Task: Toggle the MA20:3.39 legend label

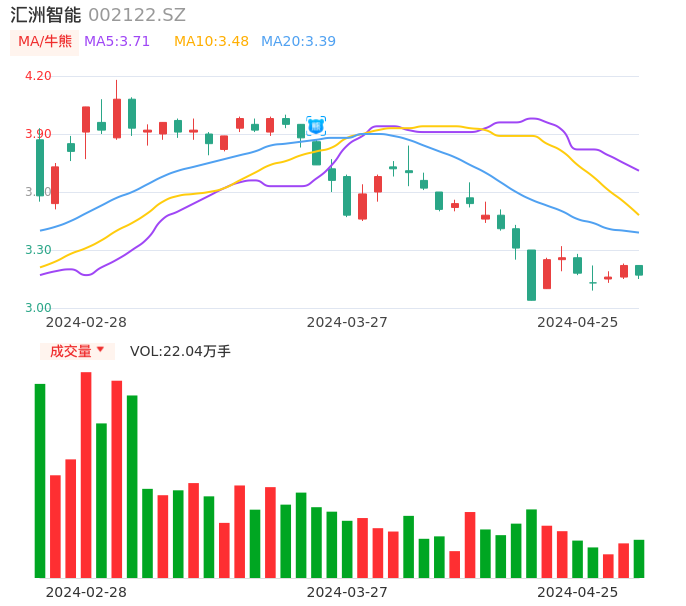Action: tap(298, 41)
